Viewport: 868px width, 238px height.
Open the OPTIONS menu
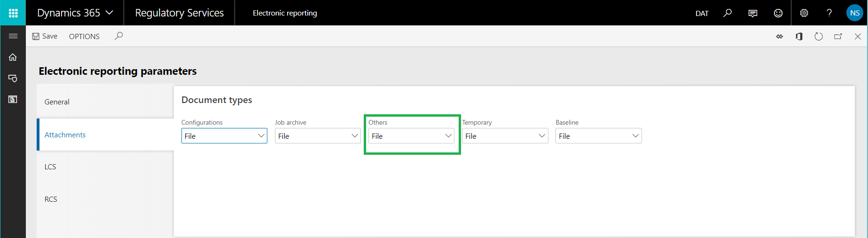pyautogui.click(x=84, y=36)
